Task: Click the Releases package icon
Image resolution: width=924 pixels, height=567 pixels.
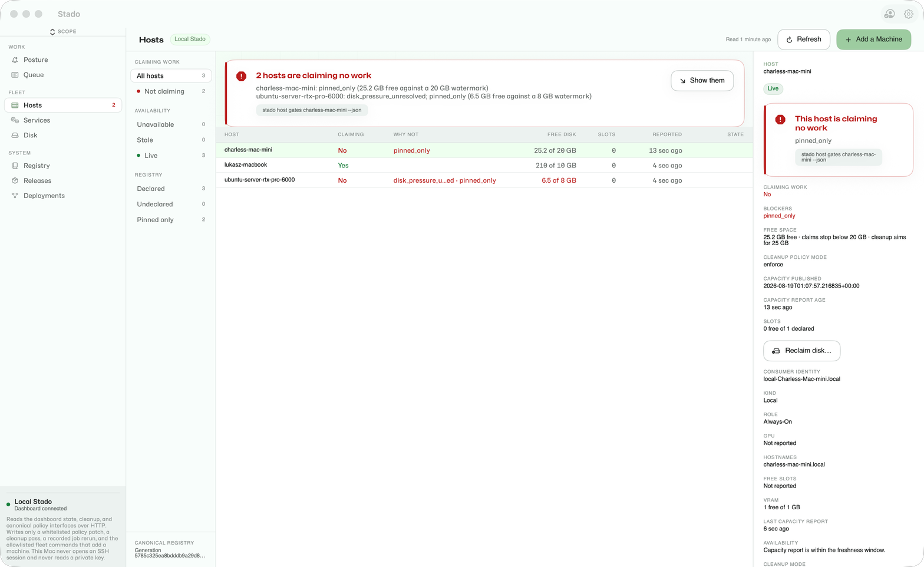Action: click(15, 181)
